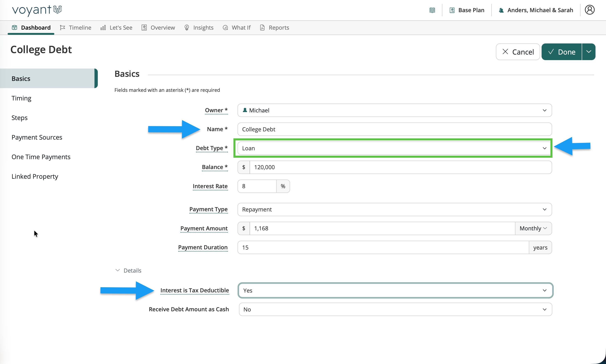Screen dimensions: 606x364
Task: Click the Let's See bar chart icon
Action: tap(103, 27)
